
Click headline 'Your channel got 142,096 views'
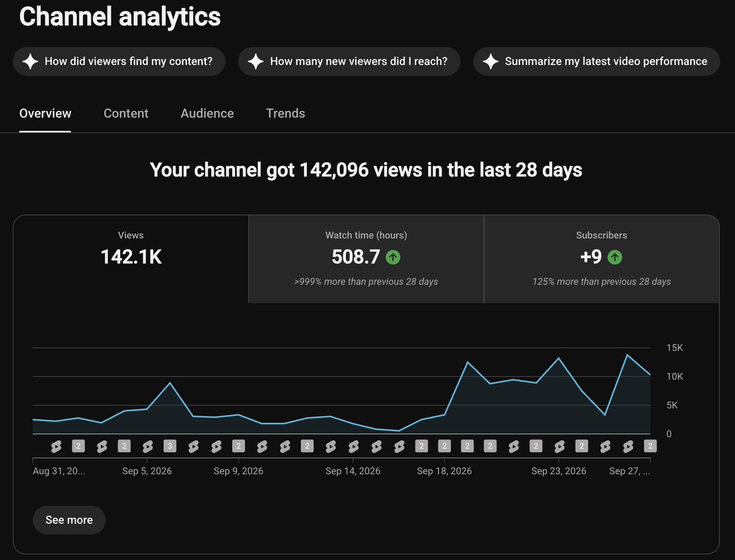[x=366, y=170]
